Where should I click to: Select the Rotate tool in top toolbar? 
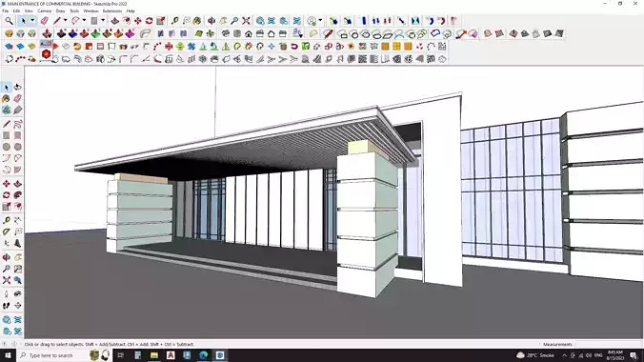[x=149, y=21]
